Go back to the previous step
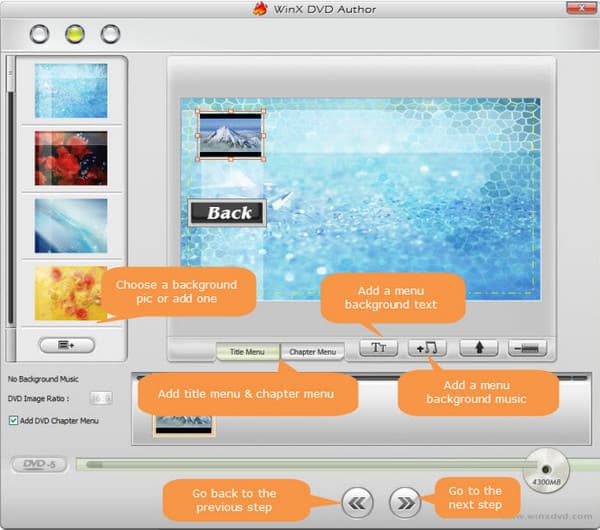 (358, 502)
